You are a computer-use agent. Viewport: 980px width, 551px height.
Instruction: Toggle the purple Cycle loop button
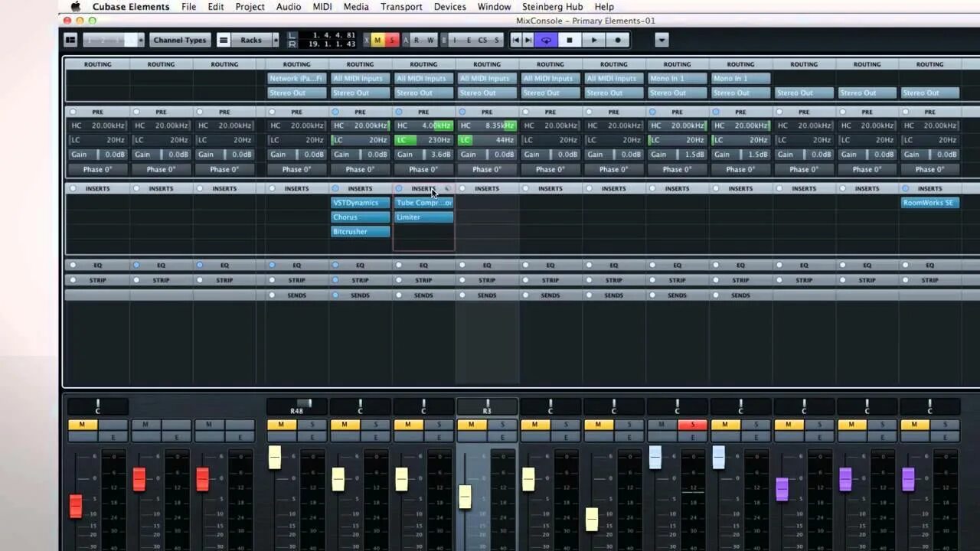(546, 40)
